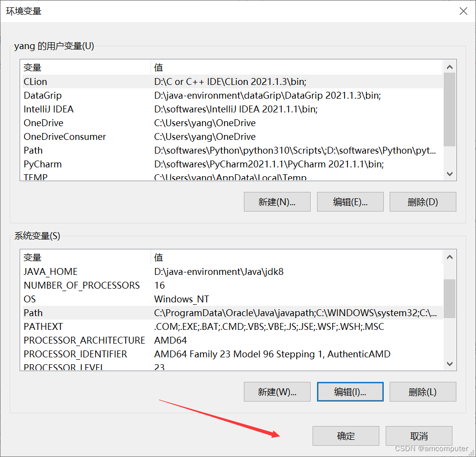Click 变量 column header in user variables
The height and width of the screenshot is (457, 476).
[86, 67]
